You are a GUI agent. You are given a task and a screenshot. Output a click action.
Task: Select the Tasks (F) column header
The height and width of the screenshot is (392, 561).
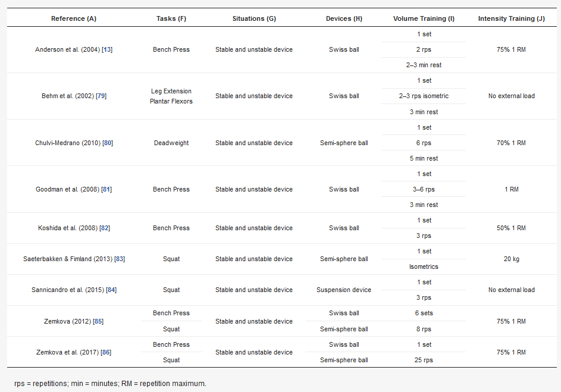click(171, 18)
